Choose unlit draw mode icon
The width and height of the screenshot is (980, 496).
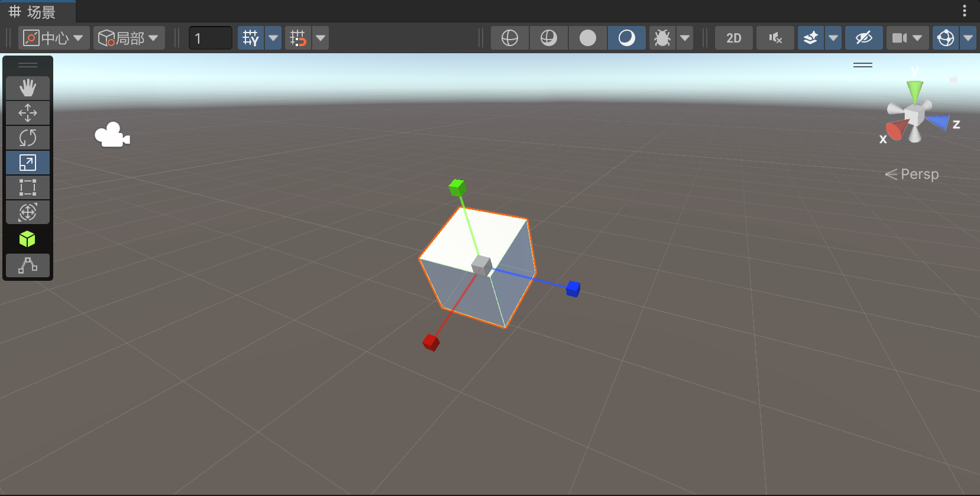coord(588,38)
